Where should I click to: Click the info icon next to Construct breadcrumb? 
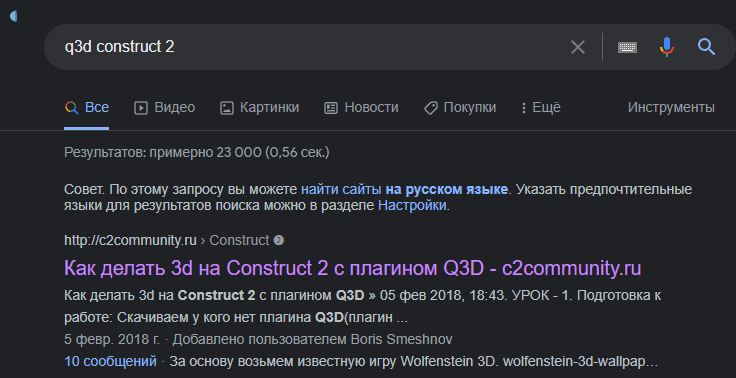pyautogui.click(x=279, y=240)
